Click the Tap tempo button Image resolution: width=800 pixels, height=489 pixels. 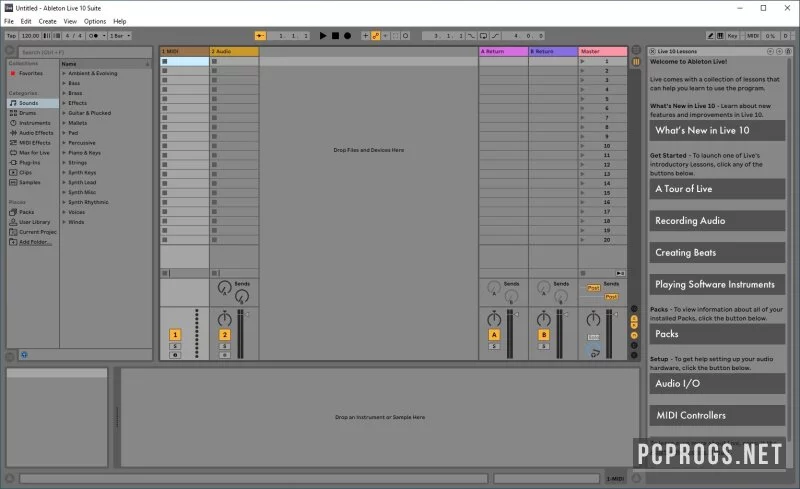point(11,36)
